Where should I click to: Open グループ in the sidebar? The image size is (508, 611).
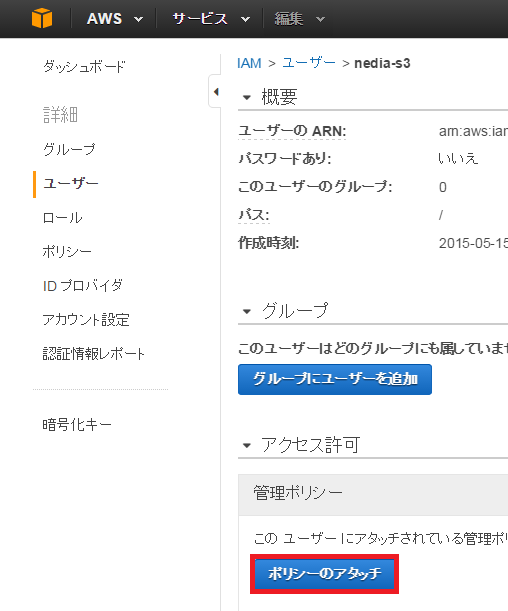click(69, 149)
